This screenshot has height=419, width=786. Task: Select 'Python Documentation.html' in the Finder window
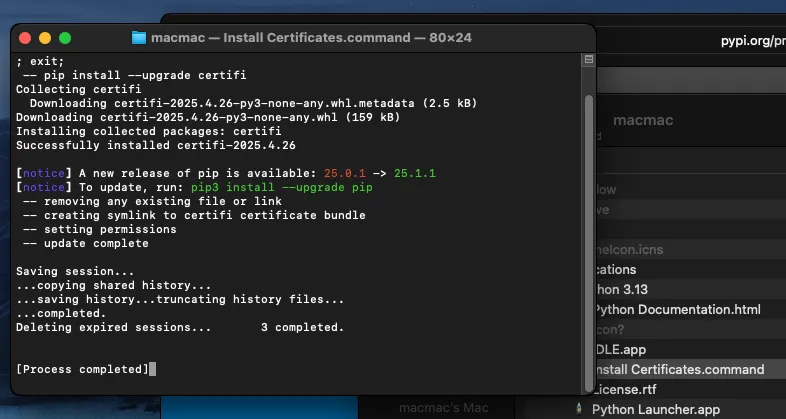[x=677, y=309]
